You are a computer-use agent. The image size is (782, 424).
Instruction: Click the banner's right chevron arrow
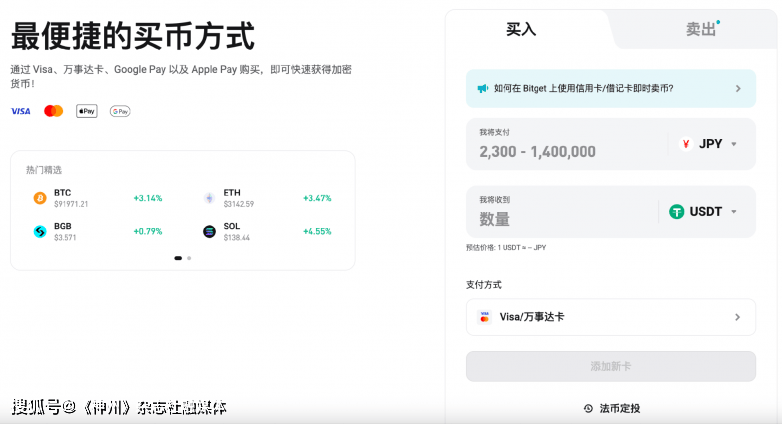[x=738, y=88]
